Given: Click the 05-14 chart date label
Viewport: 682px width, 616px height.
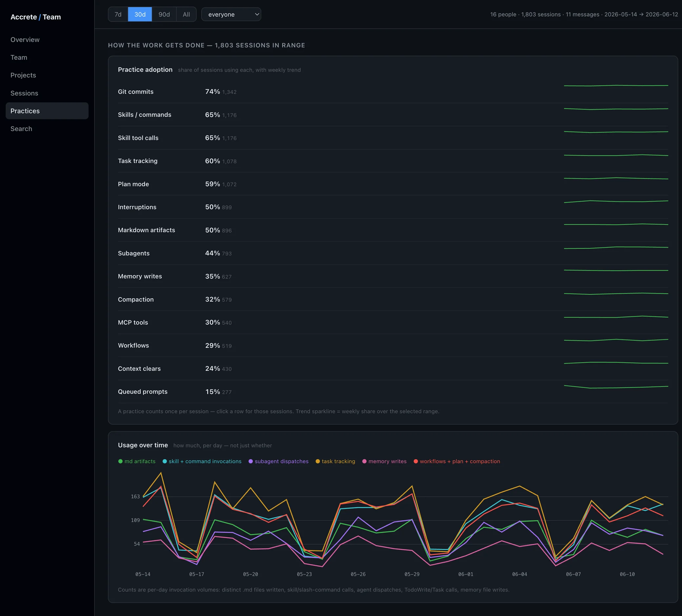Looking at the screenshot, I should click(x=143, y=574).
